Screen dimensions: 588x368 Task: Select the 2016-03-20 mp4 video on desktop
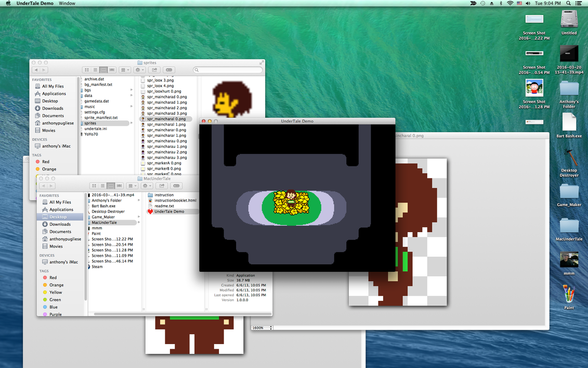click(569, 54)
